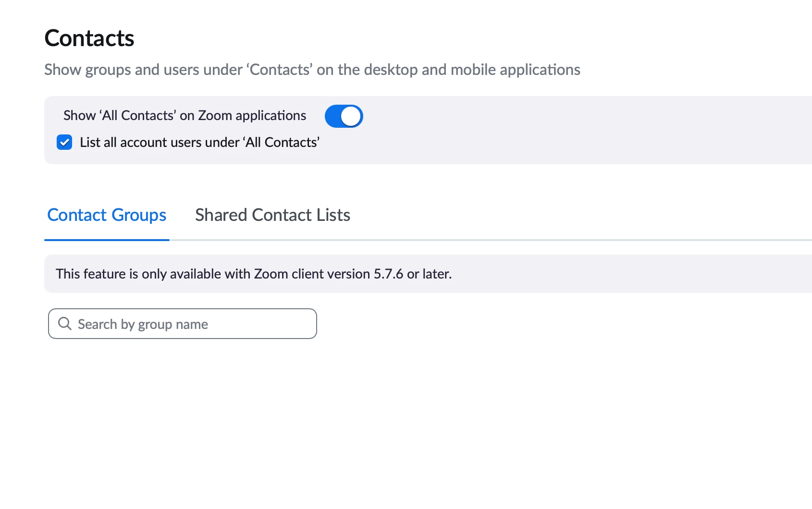
Task: Click the 'Show All Contacts on Zoom applications' label
Action: [x=185, y=116]
